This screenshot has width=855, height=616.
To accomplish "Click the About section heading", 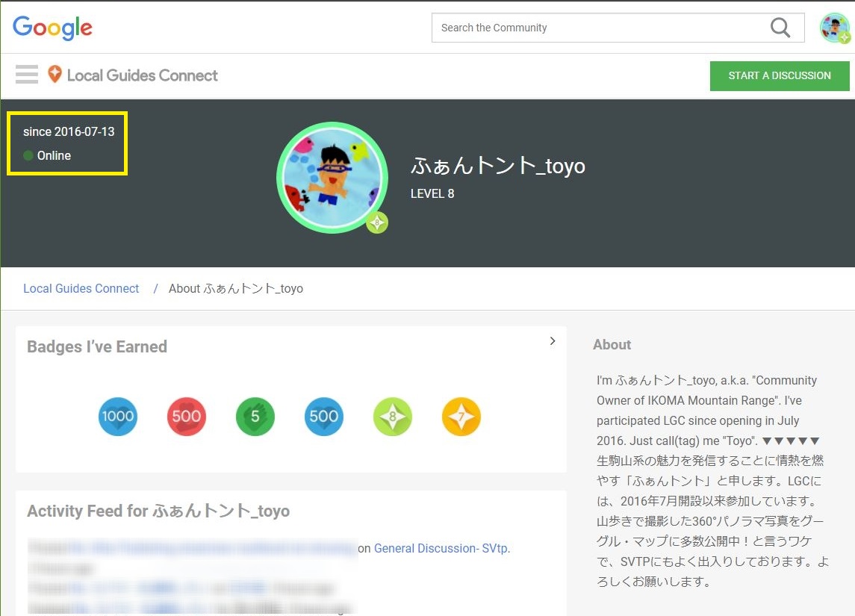I will (612, 344).
